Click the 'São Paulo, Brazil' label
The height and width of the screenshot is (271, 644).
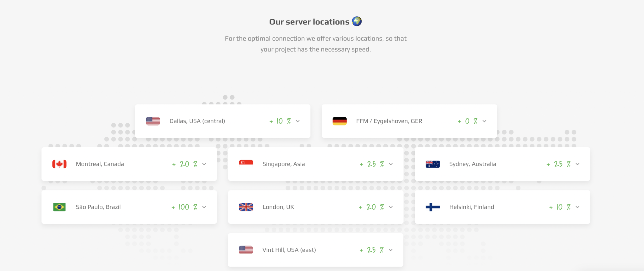click(x=98, y=207)
